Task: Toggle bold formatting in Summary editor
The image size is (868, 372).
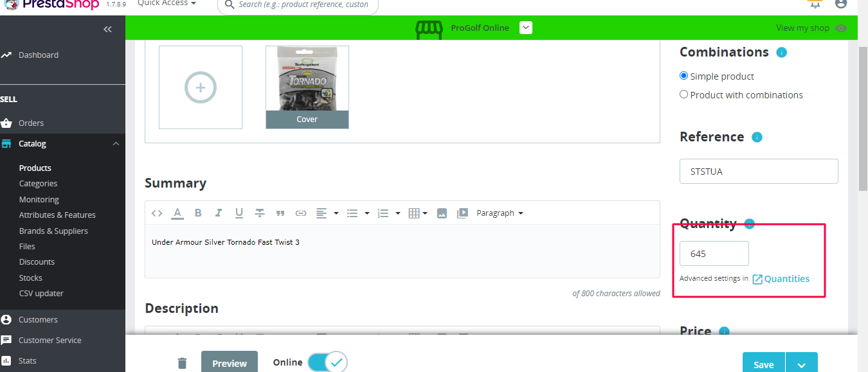Action: (198, 213)
